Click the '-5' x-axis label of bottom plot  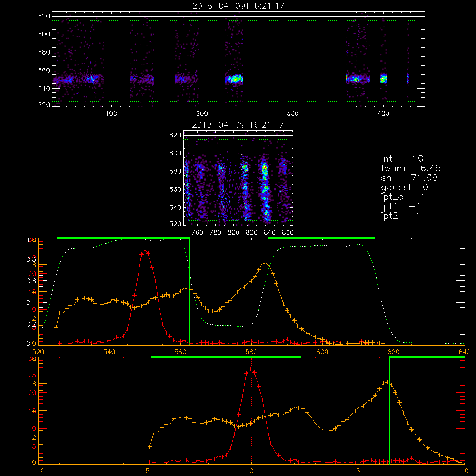(145, 471)
